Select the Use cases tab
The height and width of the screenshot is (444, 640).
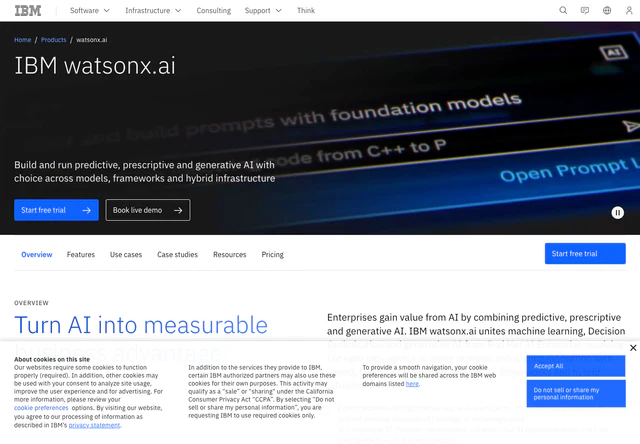126,255
